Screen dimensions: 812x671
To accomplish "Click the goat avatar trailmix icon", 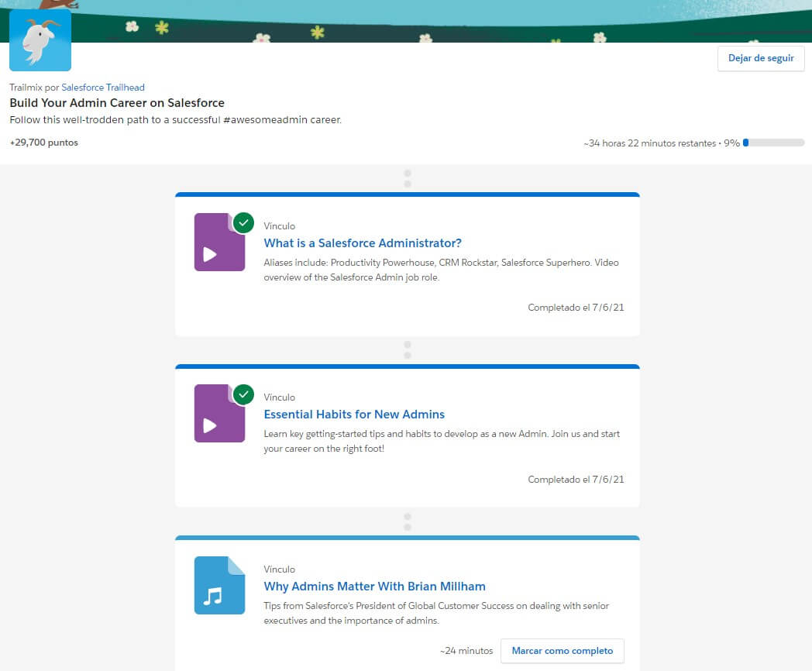I will (x=40, y=40).
